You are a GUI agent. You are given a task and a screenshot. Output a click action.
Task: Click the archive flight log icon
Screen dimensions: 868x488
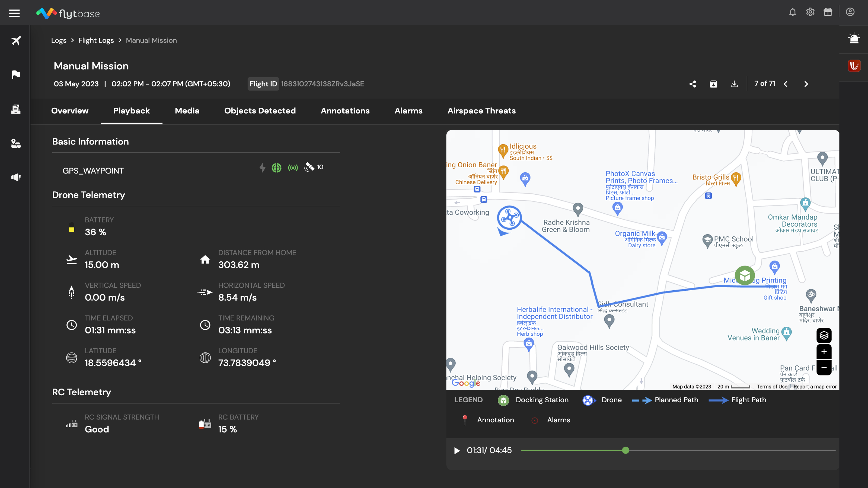(713, 84)
